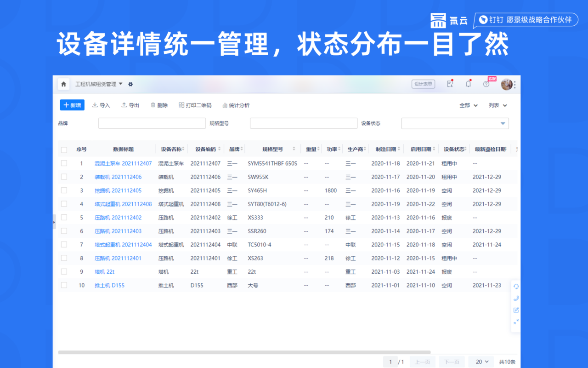Click the 设计表单 button
Viewport: 588px width, 368px height.
(x=423, y=84)
